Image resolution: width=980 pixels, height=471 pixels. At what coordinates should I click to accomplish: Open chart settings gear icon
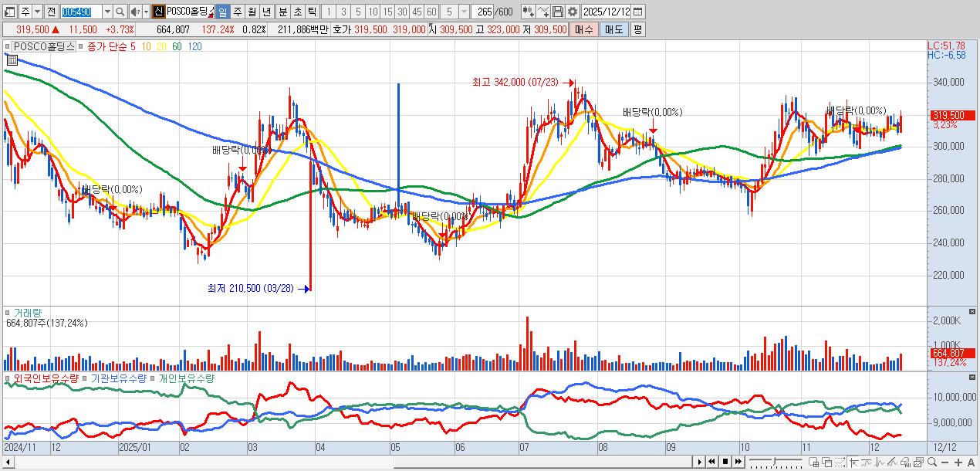[573, 12]
